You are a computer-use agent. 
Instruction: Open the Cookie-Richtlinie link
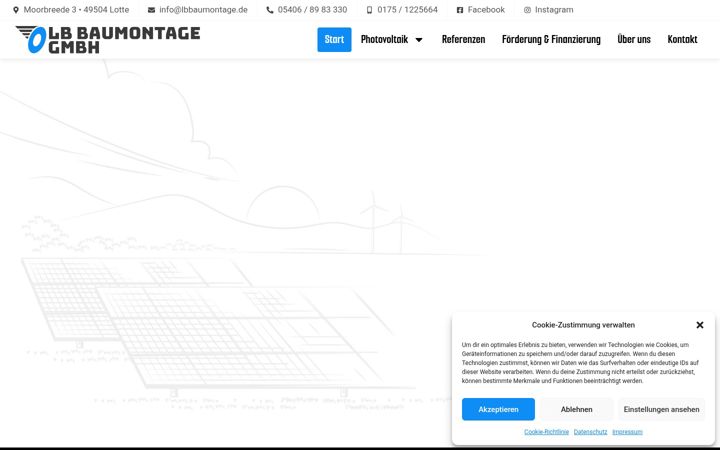click(x=546, y=432)
